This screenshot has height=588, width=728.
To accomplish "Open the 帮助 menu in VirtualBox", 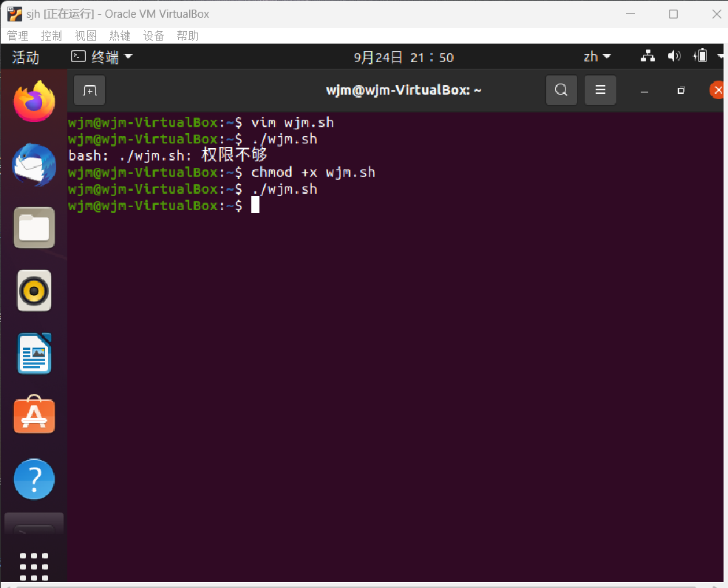I will (x=188, y=36).
